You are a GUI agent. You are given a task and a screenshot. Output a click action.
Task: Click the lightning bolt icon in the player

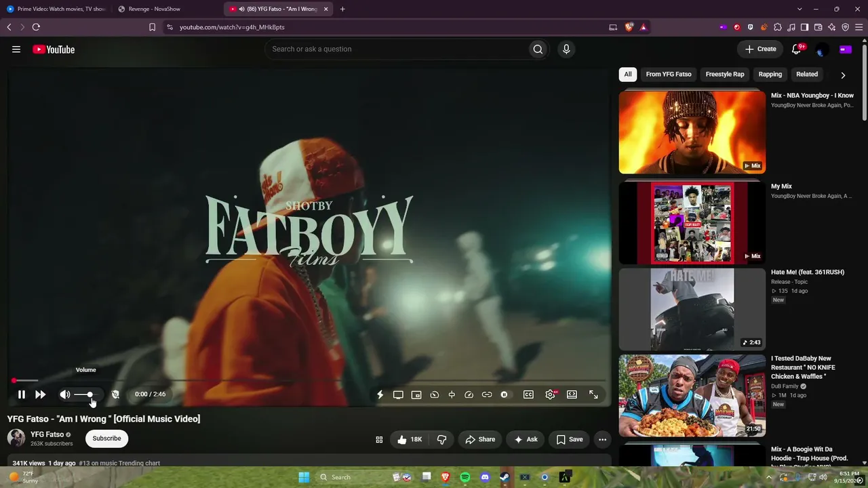[x=380, y=394]
